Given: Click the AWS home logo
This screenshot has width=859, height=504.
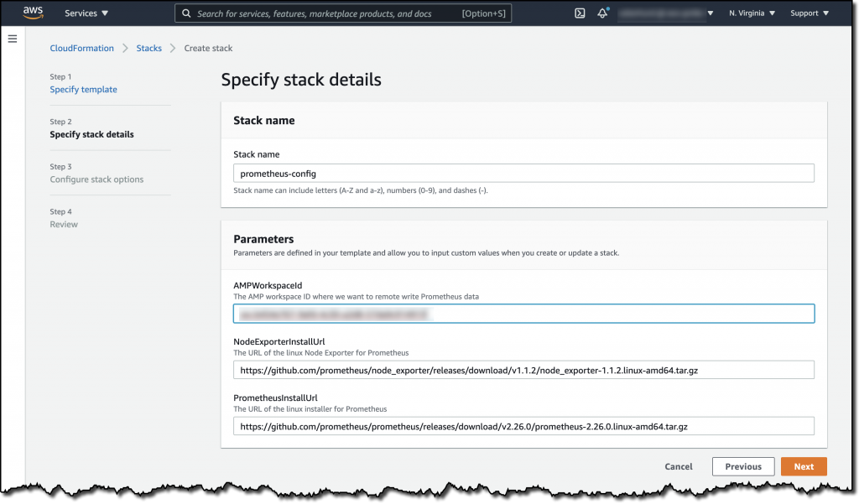Looking at the screenshot, I should [32, 13].
